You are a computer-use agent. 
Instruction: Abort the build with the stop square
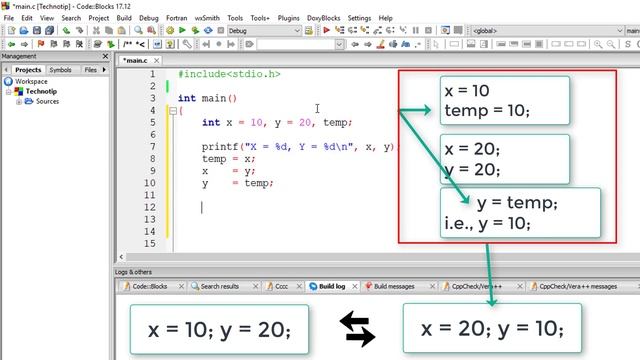point(221,30)
